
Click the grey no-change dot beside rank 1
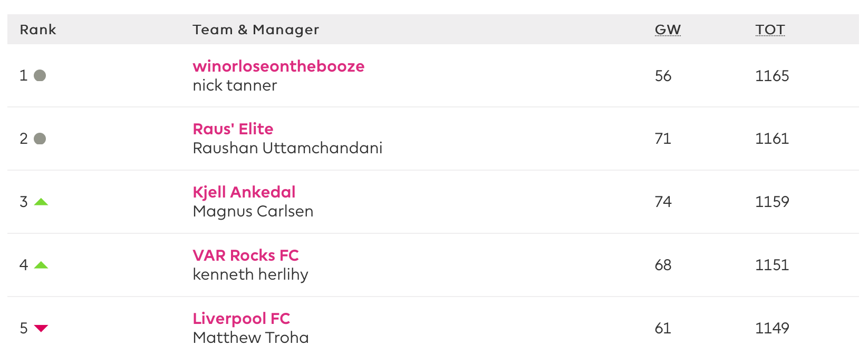[x=40, y=75]
